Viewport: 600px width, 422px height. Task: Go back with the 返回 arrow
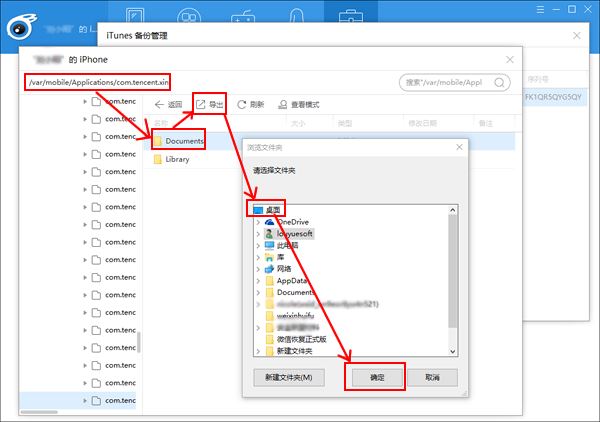pyautogui.click(x=168, y=104)
